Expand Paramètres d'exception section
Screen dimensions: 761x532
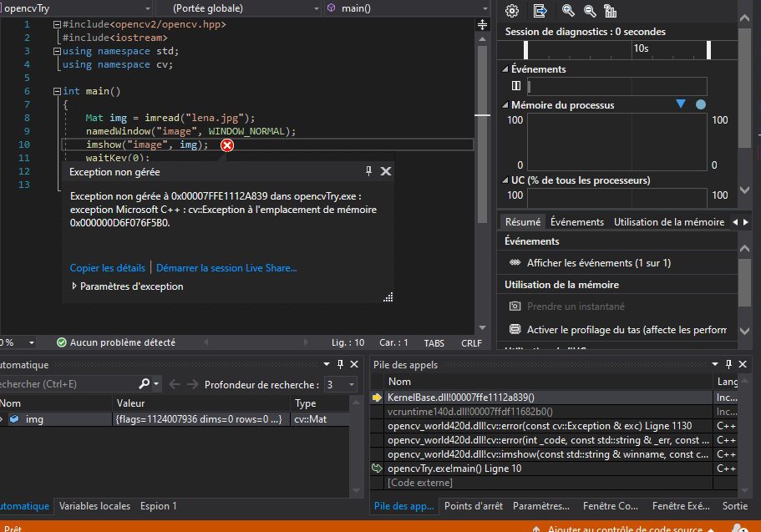tap(74, 286)
